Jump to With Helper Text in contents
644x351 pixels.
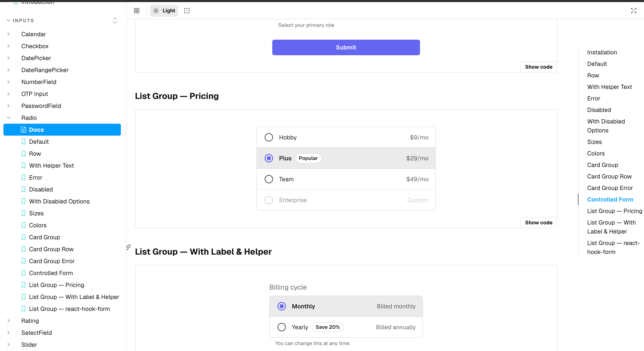tap(609, 87)
